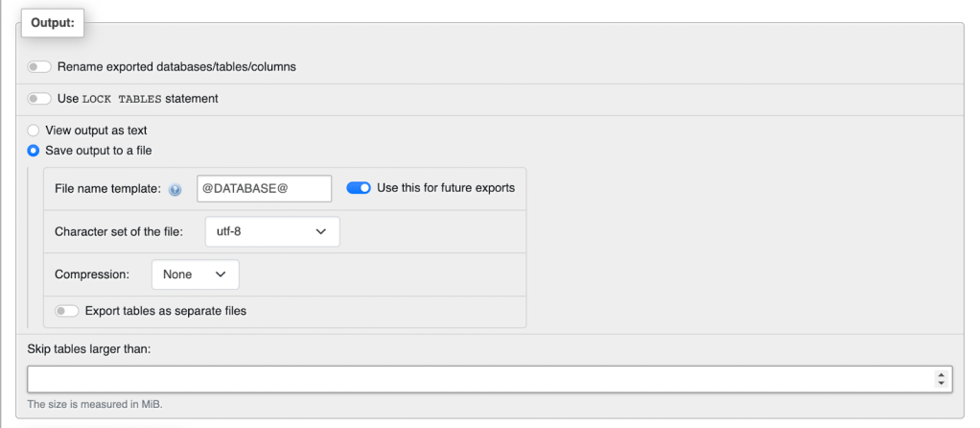Expand the Compression None dropdown
This screenshot has width=980, height=428.
195,274
